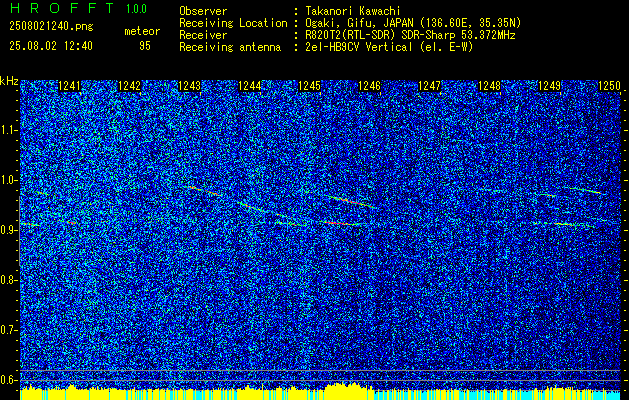
Task: Click the Receiving Location label
Action: coord(233,23)
